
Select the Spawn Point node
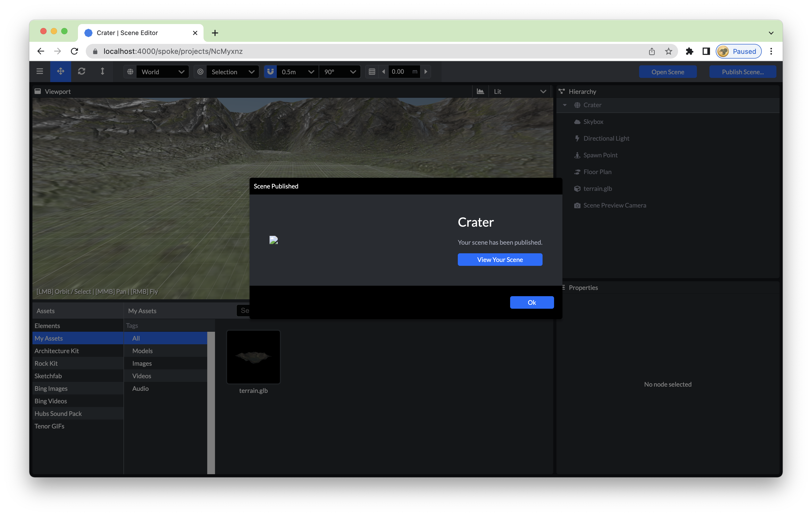coord(668,155)
